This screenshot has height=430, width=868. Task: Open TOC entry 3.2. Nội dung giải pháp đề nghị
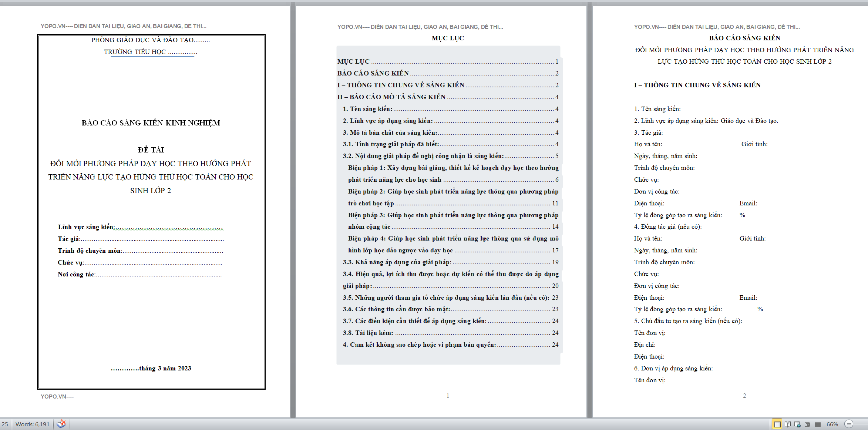(x=451, y=156)
